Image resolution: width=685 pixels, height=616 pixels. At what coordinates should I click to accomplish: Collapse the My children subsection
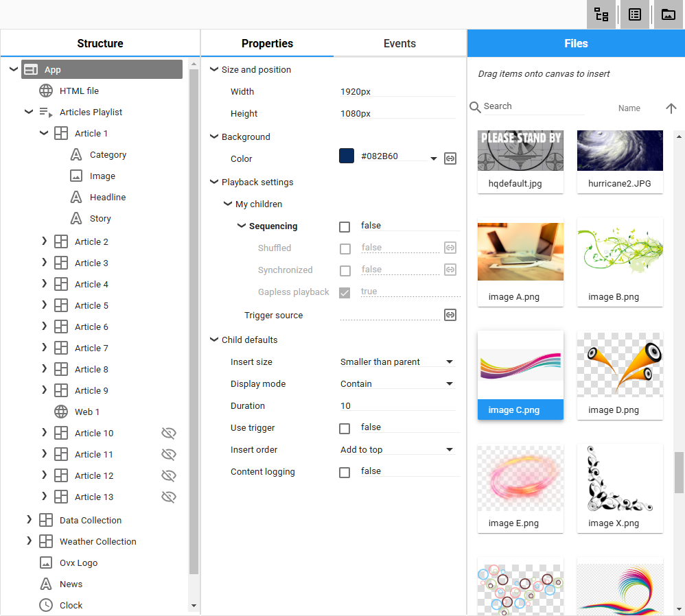click(228, 204)
